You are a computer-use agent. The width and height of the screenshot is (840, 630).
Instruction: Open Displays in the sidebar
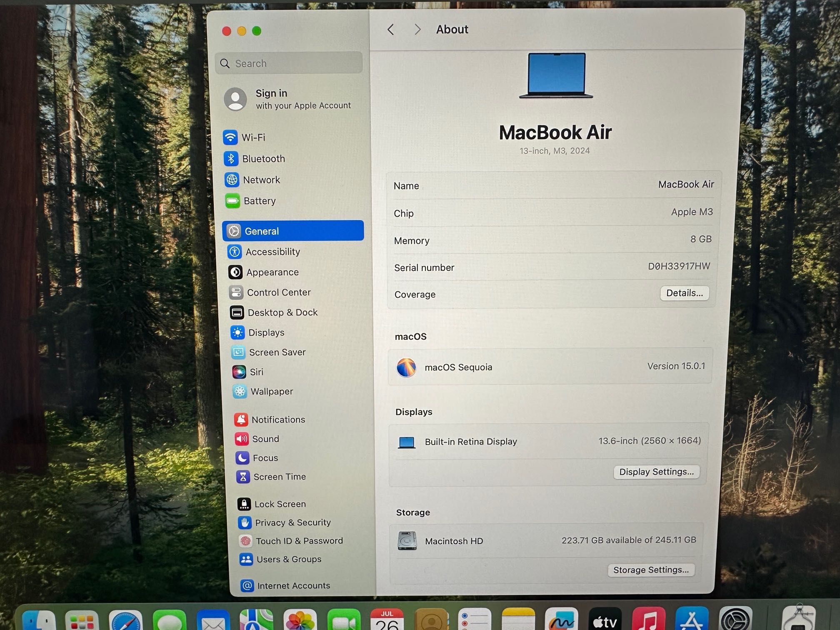[257, 332]
